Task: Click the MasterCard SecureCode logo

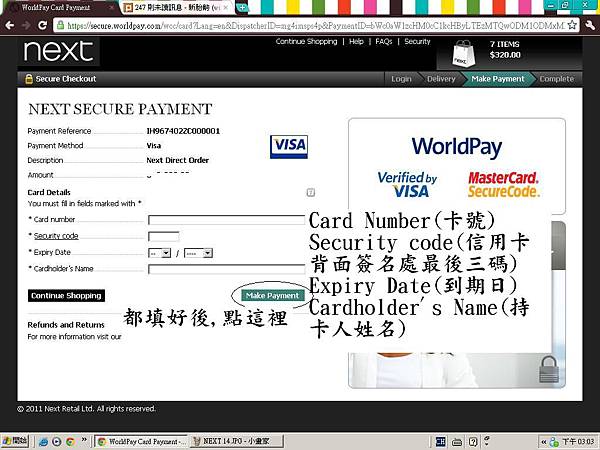Action: click(x=504, y=184)
